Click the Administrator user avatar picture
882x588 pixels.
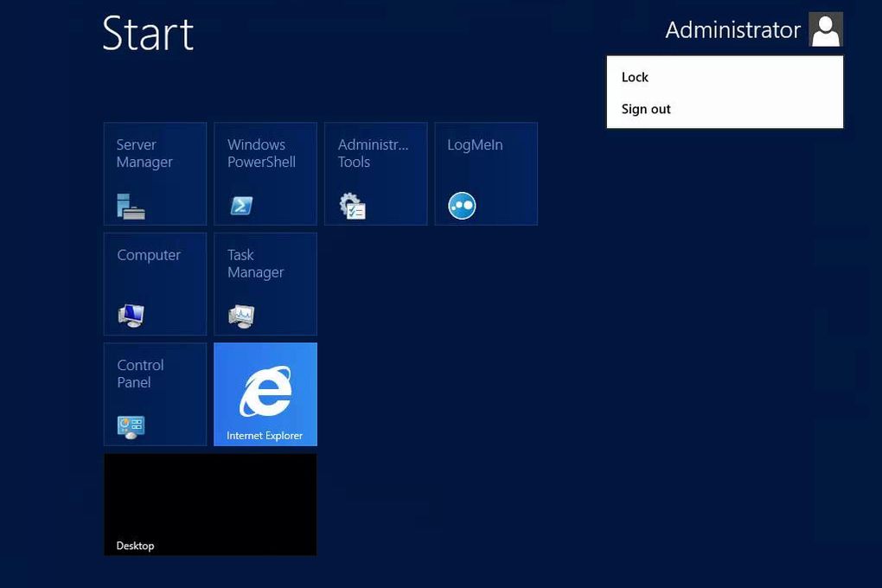pyautogui.click(x=825, y=29)
